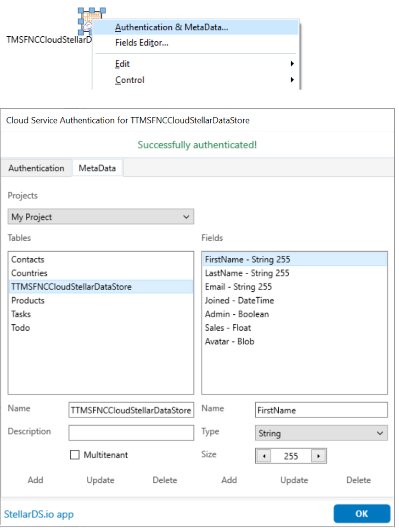
Task: Click the Size value 255
Action: pyautogui.click(x=291, y=456)
